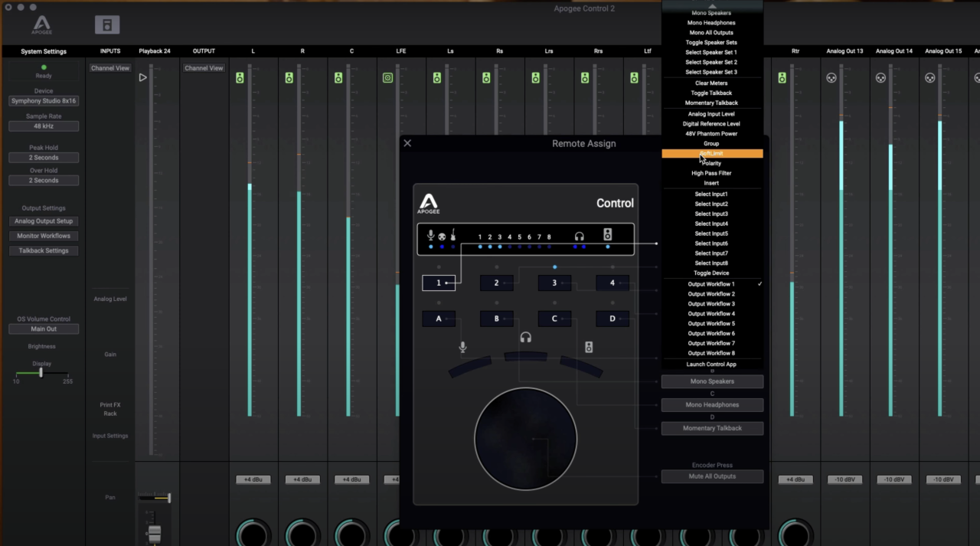Click the Playback 24 play triangle icon
The width and height of the screenshot is (980, 546).
142,78
